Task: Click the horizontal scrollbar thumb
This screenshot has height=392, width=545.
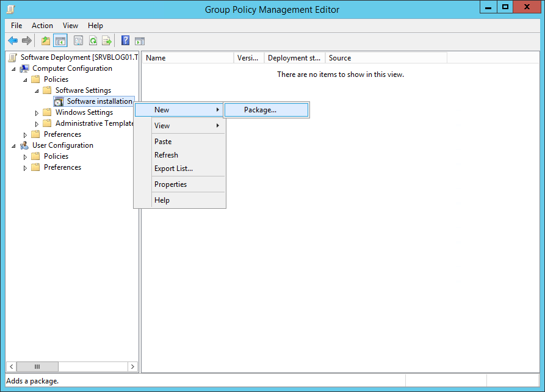Action: tap(37, 366)
